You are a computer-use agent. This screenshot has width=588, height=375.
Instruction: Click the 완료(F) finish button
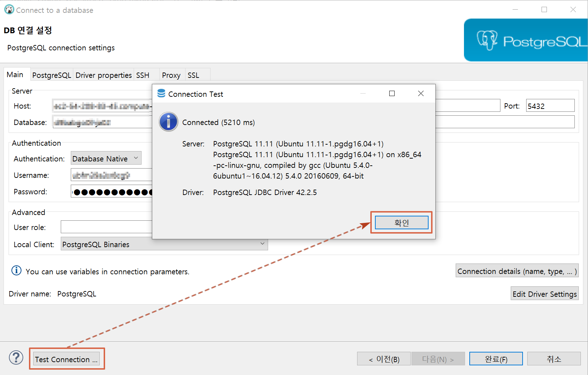pos(496,359)
